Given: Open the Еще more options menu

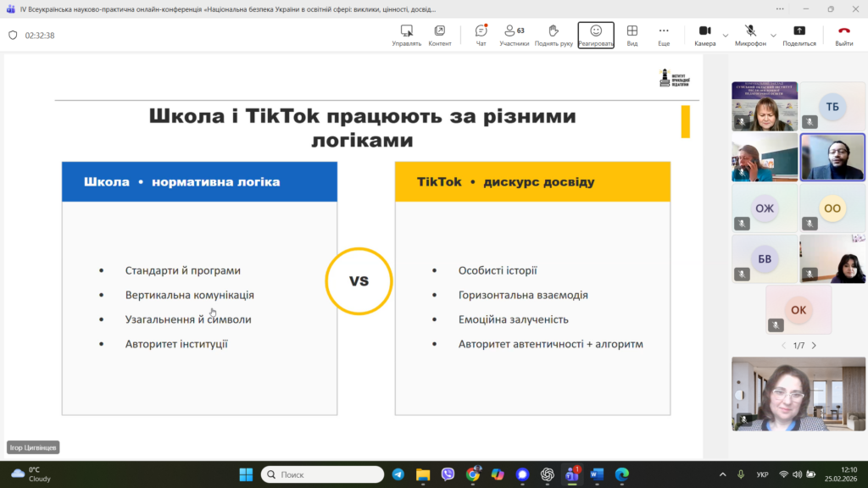Looking at the screenshot, I should [x=664, y=35].
